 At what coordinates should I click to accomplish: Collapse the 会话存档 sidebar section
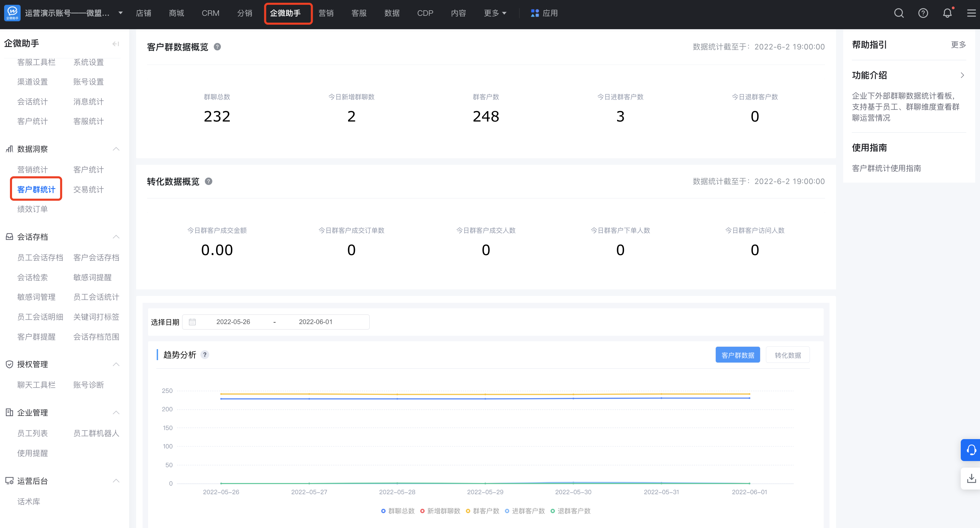coord(116,237)
